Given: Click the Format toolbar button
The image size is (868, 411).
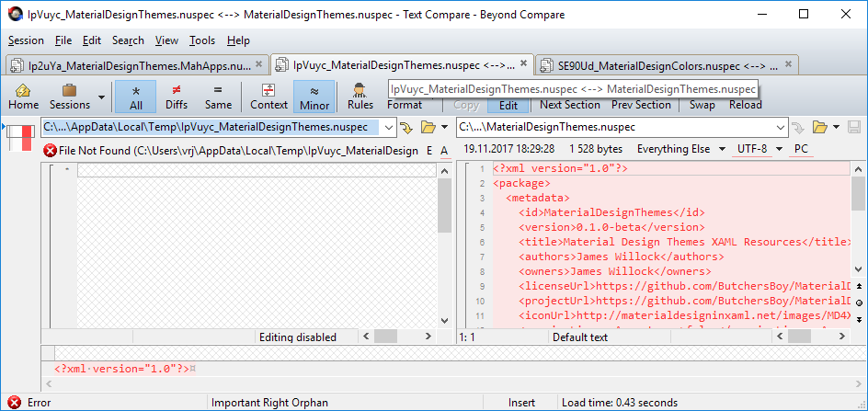Looking at the screenshot, I should [x=404, y=105].
